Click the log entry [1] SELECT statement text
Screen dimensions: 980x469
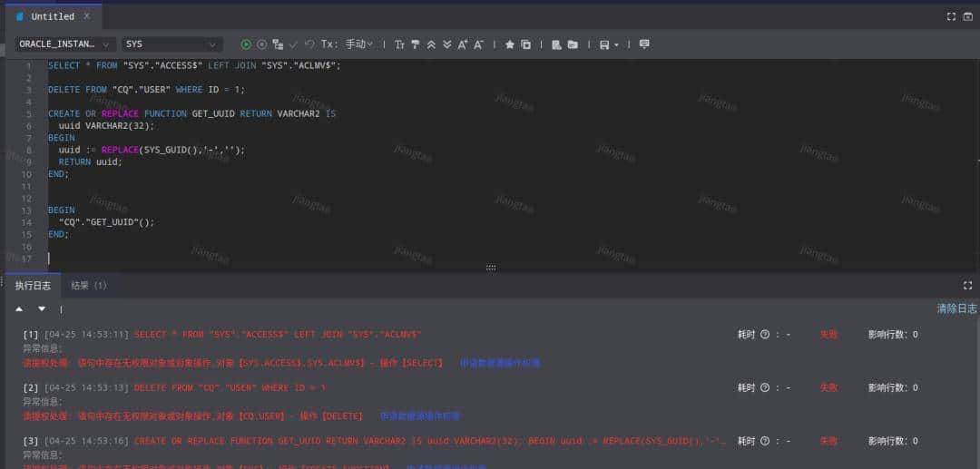(x=278, y=335)
